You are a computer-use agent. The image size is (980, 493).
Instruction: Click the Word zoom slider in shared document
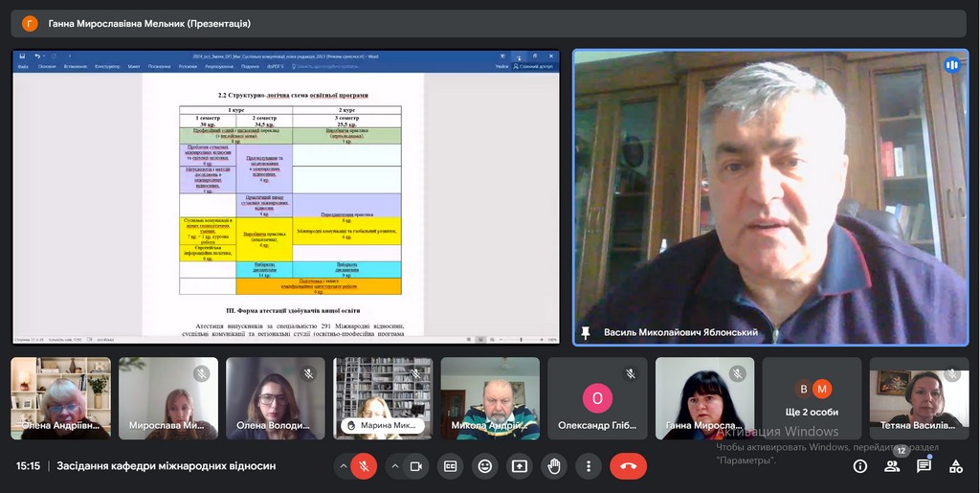tap(523, 339)
